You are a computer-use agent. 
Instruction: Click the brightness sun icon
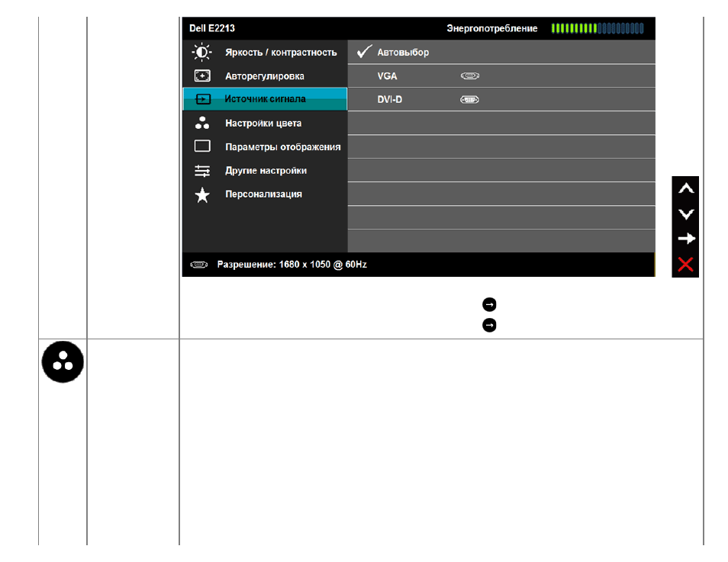pyautogui.click(x=202, y=52)
